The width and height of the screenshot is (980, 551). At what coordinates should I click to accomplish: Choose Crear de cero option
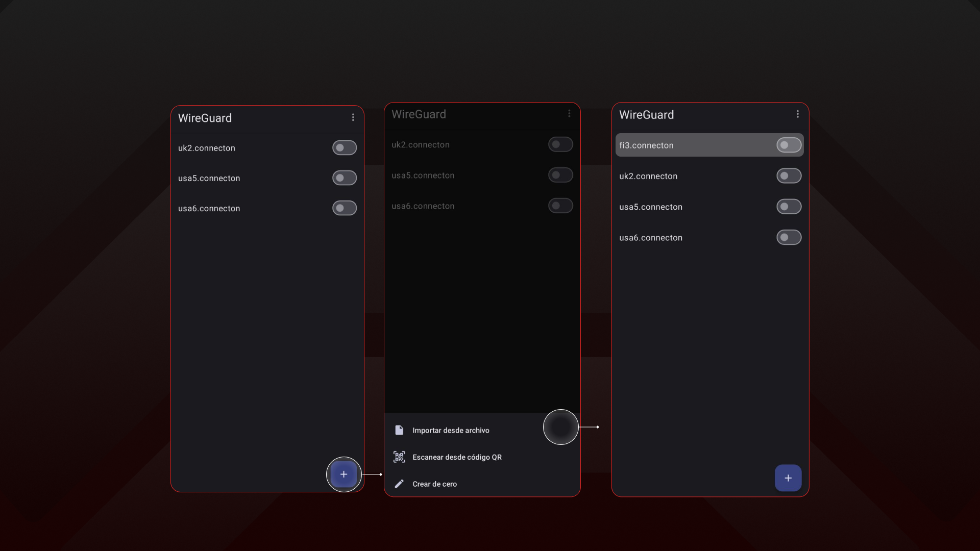[x=434, y=484]
